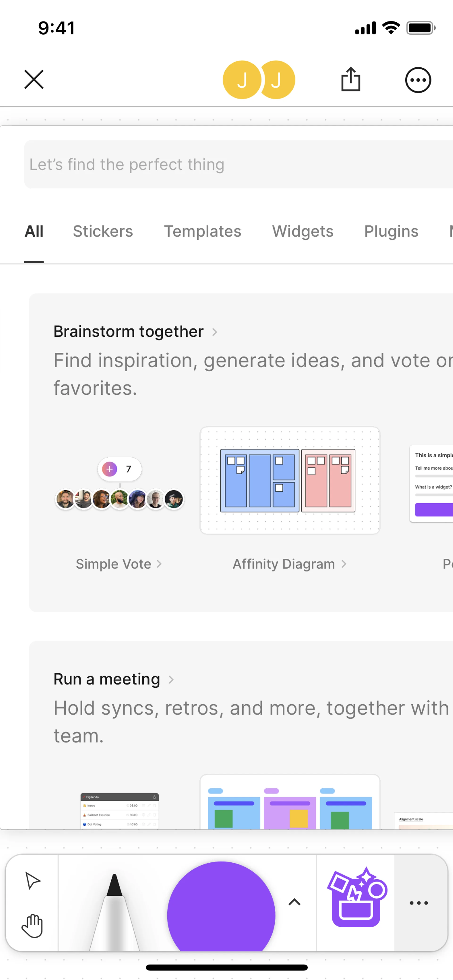453x980 pixels.
Task: Open the toolbar overflow three dots
Action: 418,902
